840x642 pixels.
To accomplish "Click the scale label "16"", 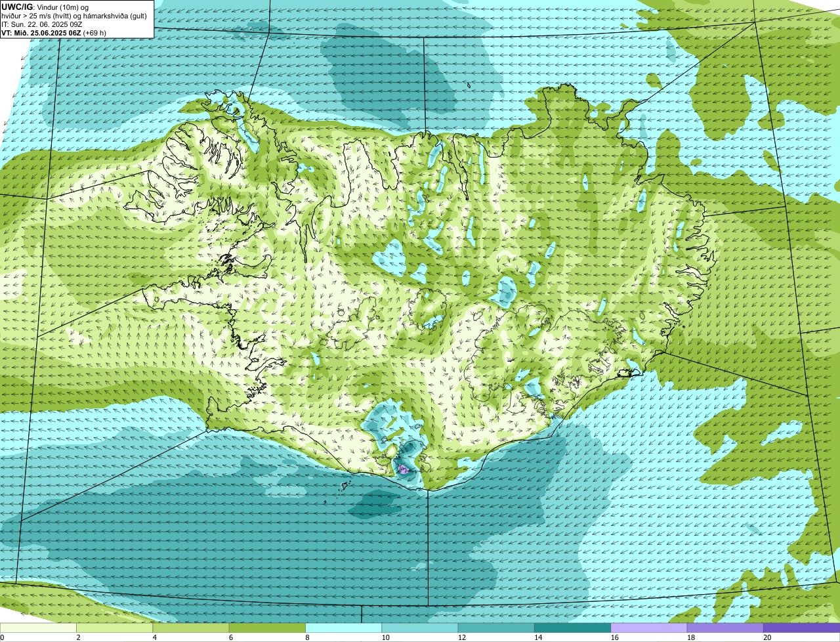I will 614,637.
